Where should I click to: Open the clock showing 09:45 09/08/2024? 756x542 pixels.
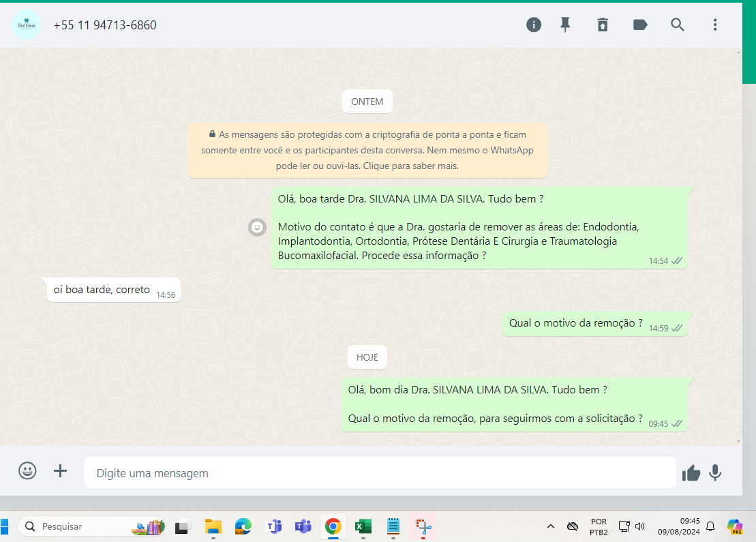679,526
